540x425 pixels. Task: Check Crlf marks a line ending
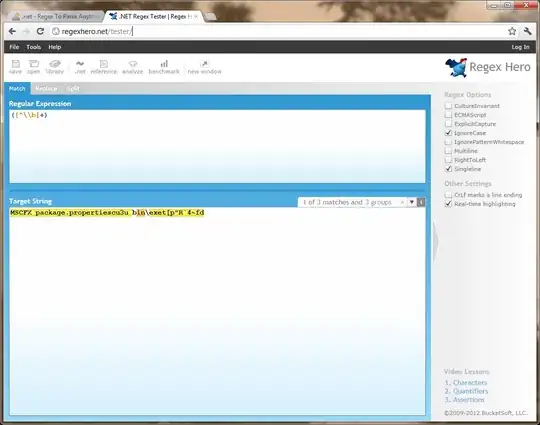[x=448, y=195]
